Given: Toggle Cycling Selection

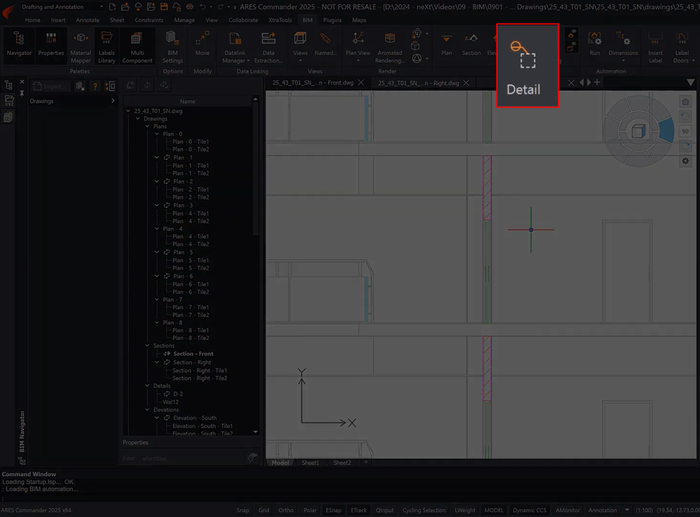Looking at the screenshot, I should (424, 510).
